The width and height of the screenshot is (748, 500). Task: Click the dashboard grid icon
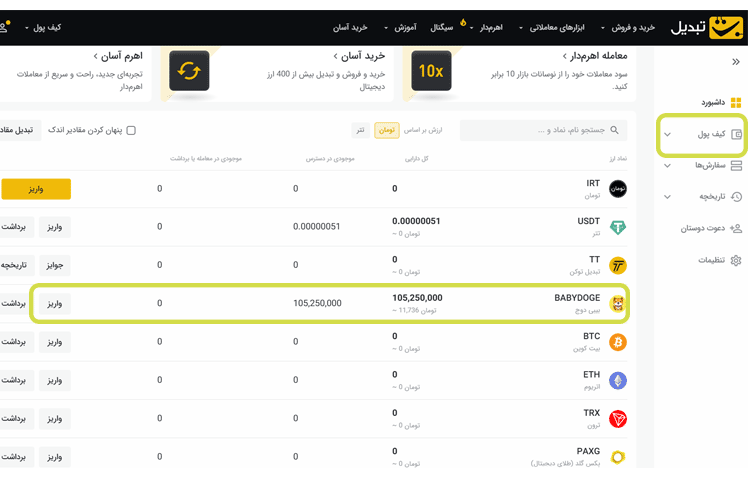(736, 102)
